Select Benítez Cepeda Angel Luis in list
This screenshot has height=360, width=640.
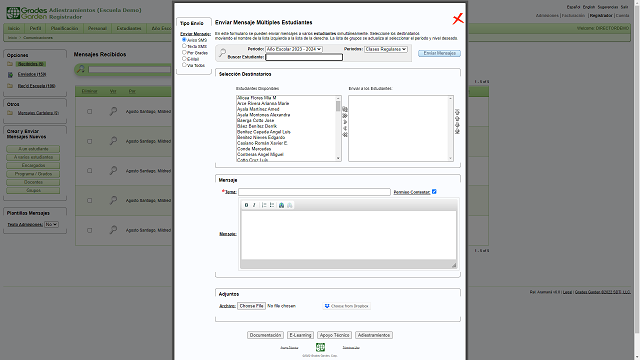tap(264, 132)
